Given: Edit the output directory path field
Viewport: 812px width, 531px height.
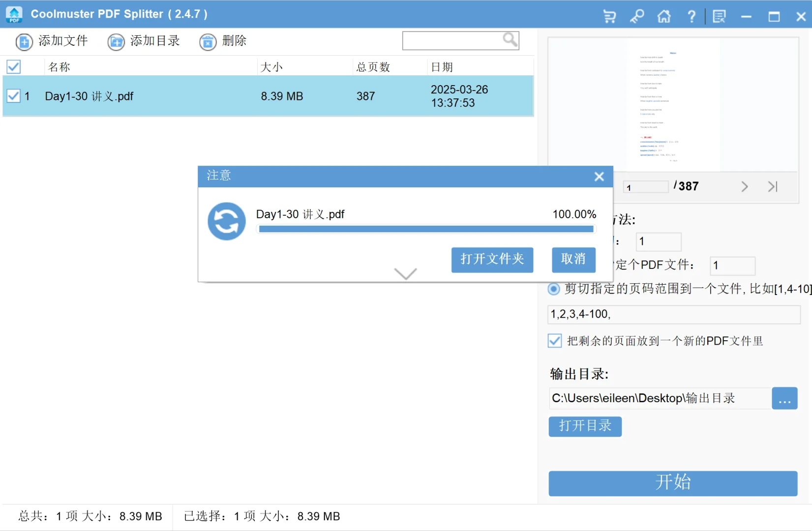Looking at the screenshot, I should pyautogui.click(x=660, y=398).
